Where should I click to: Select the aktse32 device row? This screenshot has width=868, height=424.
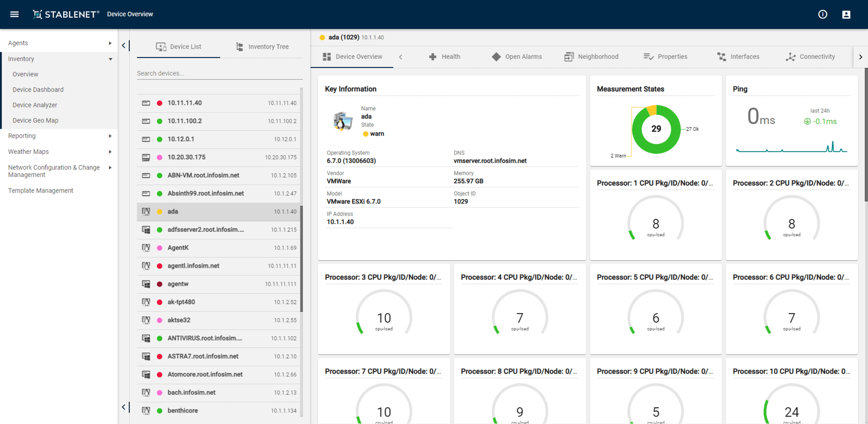click(219, 320)
